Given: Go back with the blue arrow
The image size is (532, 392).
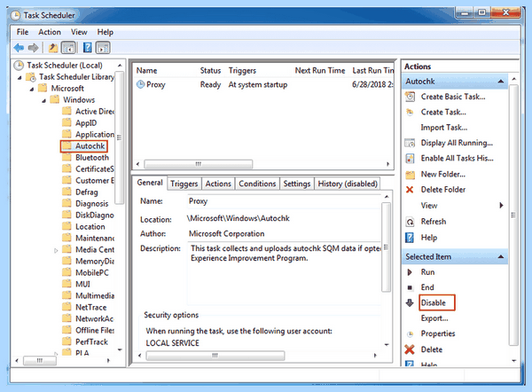Looking at the screenshot, I should (x=19, y=48).
